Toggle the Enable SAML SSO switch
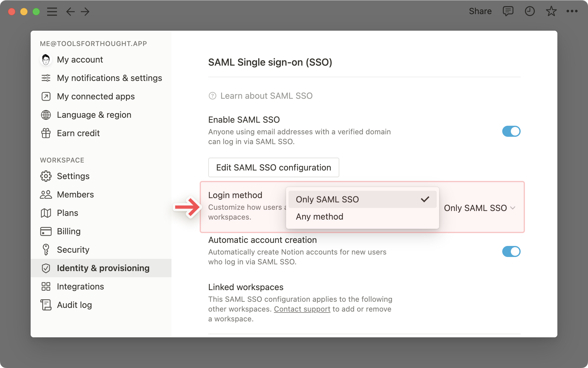 (510, 131)
